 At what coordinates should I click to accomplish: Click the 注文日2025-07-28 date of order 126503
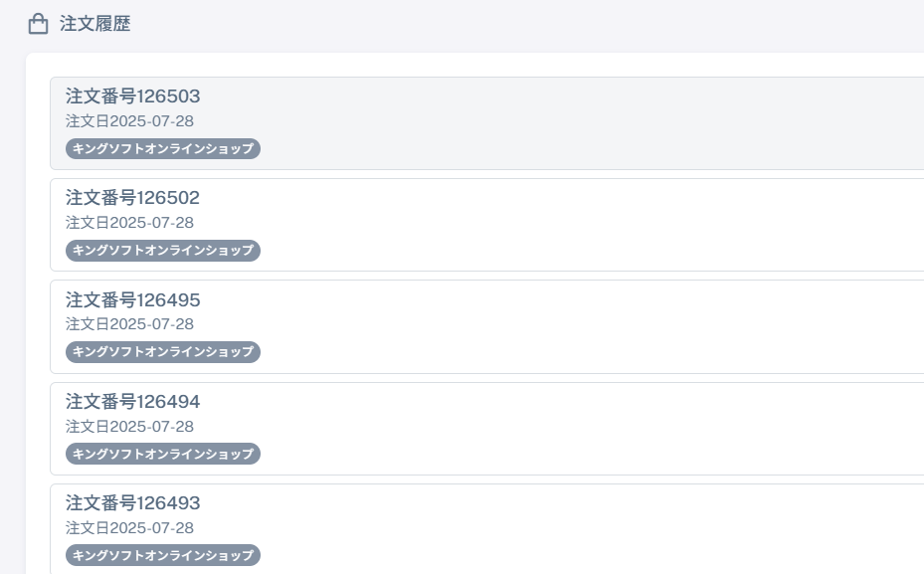pyautogui.click(x=129, y=120)
